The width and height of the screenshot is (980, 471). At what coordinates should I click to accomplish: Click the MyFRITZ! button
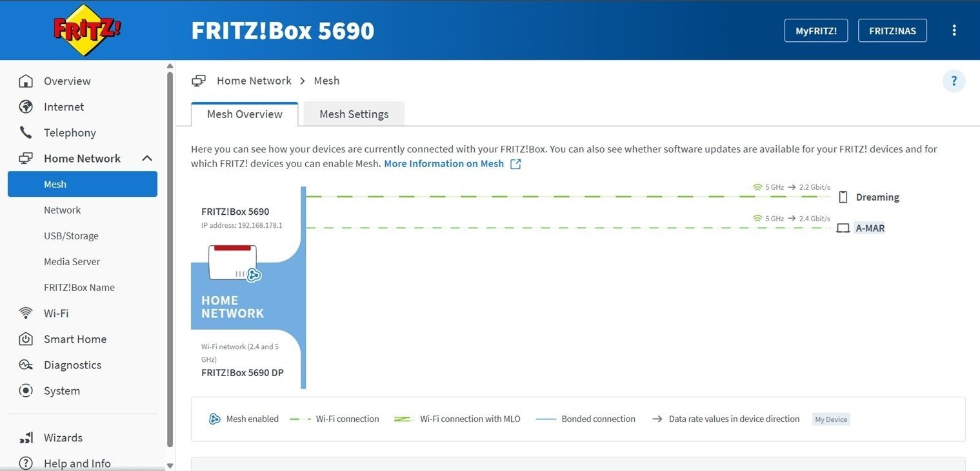(x=816, y=30)
